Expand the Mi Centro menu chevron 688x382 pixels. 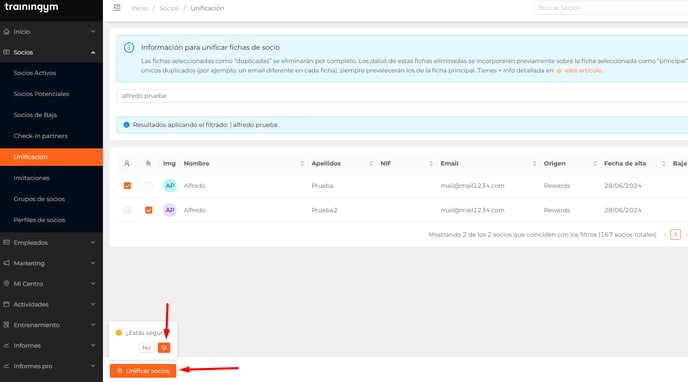pos(93,284)
